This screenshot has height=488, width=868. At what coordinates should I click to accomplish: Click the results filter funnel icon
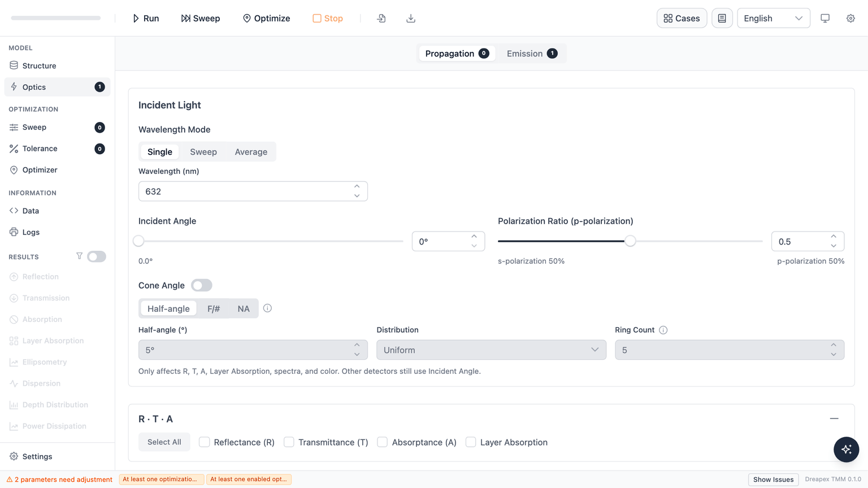pyautogui.click(x=79, y=256)
